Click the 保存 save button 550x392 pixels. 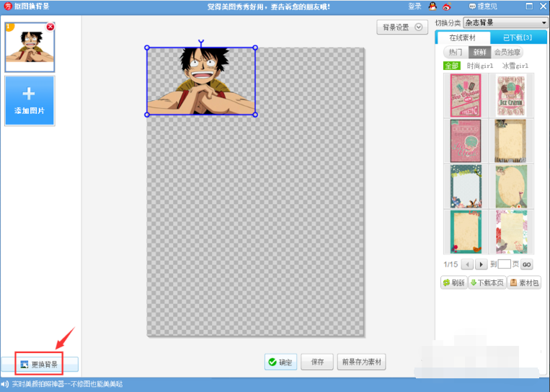pos(317,362)
